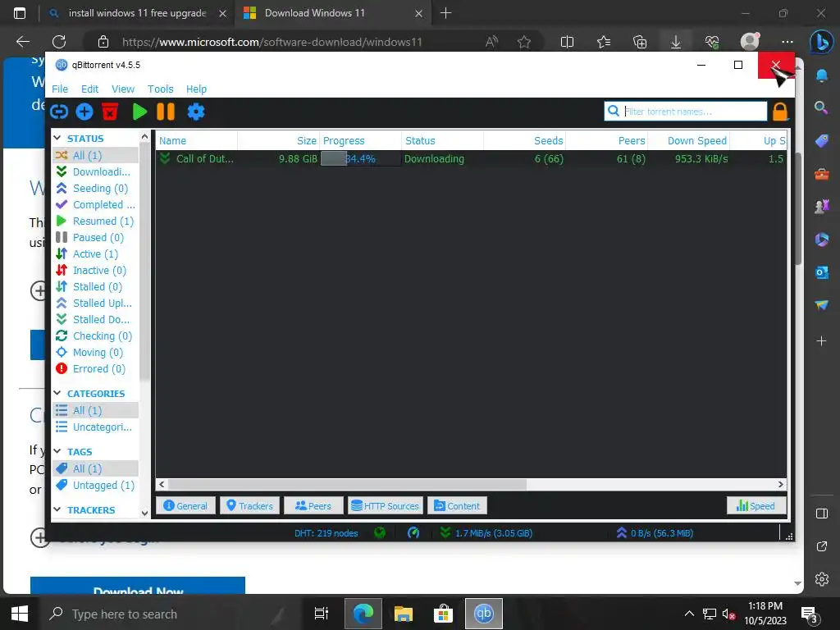840x630 pixels.
Task: Click DHT: 219 nodes status text
Action: pos(326,533)
